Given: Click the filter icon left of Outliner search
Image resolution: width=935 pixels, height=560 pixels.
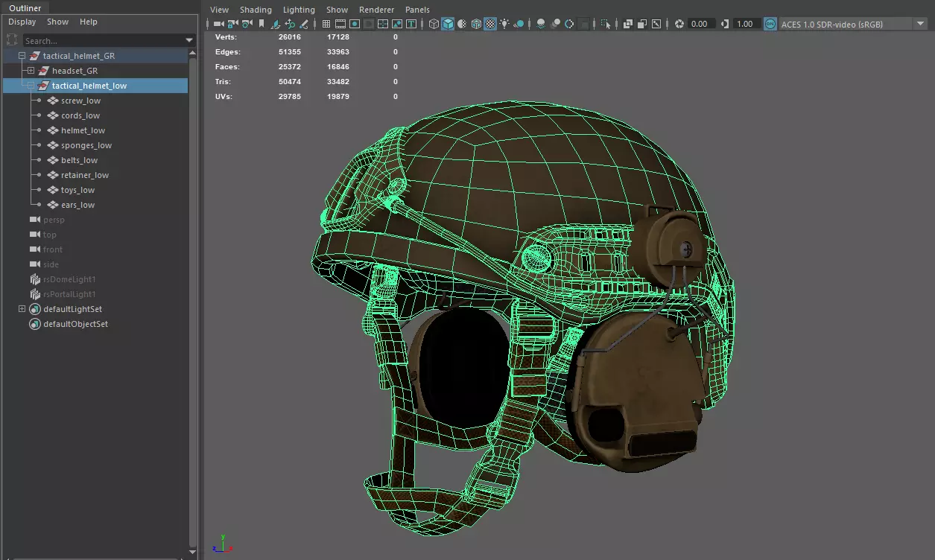Looking at the screenshot, I should tap(12, 40).
